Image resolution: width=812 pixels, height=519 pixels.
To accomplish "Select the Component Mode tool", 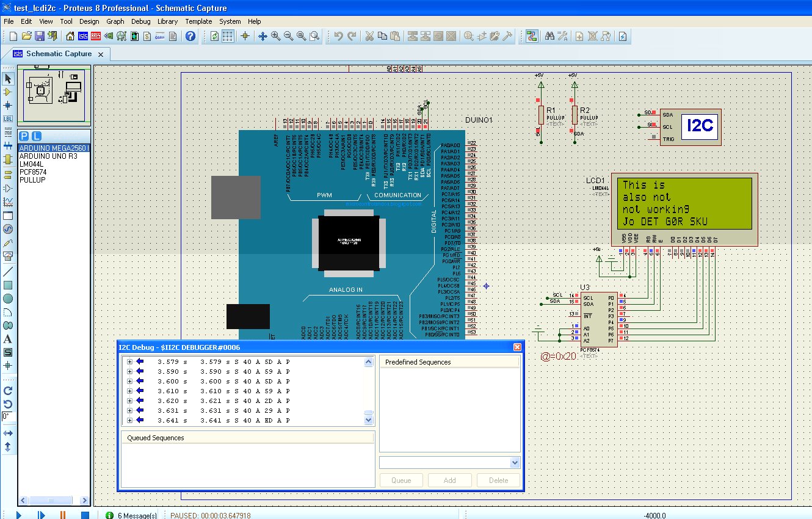I will [x=8, y=92].
